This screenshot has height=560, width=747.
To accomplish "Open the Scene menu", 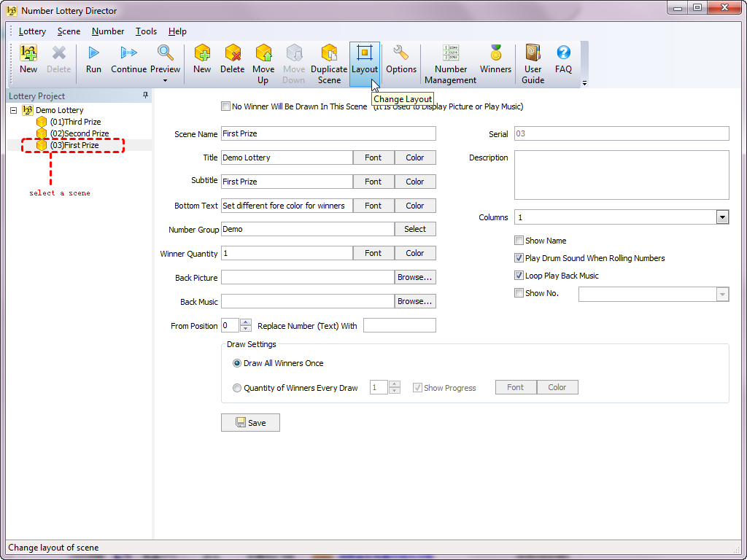I will tap(69, 31).
